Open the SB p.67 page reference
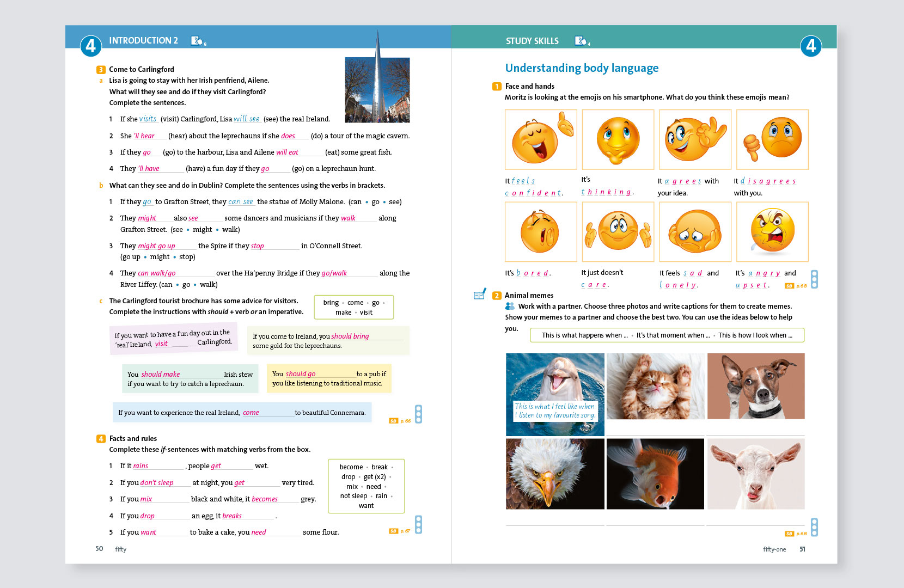Viewport: 904px width, 588px height. [400, 531]
